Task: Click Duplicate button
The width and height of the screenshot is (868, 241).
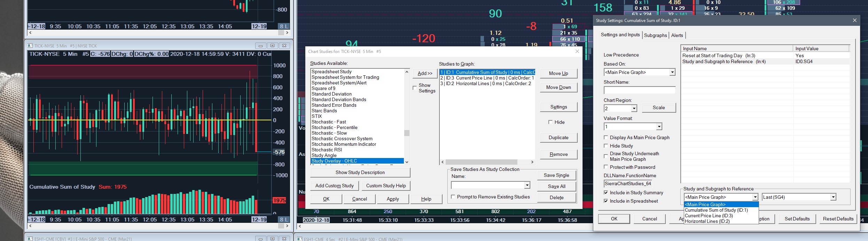Action: pyautogui.click(x=558, y=137)
